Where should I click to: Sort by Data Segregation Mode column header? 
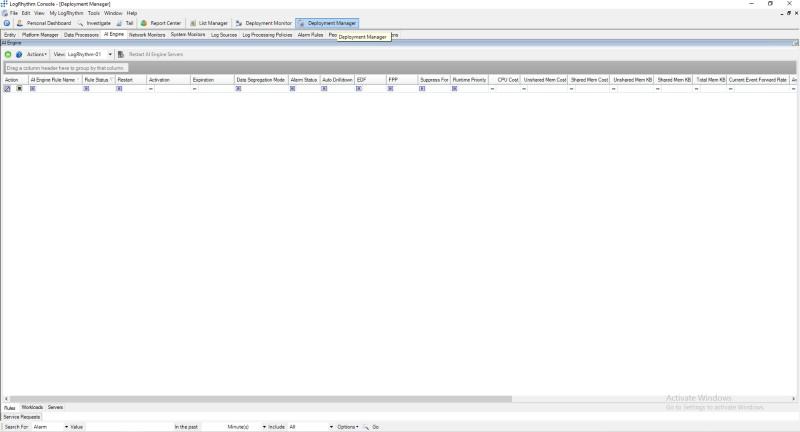(261, 80)
